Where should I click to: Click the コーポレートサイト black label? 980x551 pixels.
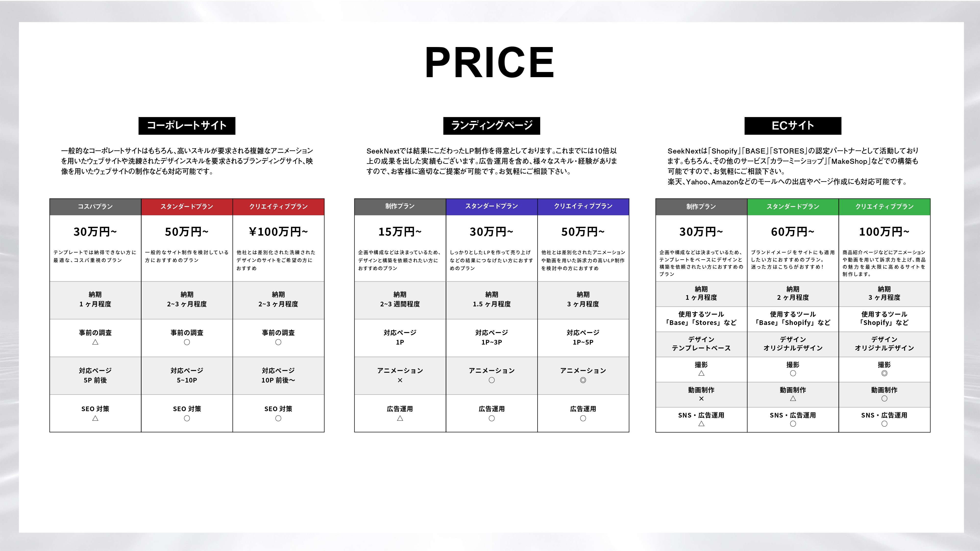[187, 125]
